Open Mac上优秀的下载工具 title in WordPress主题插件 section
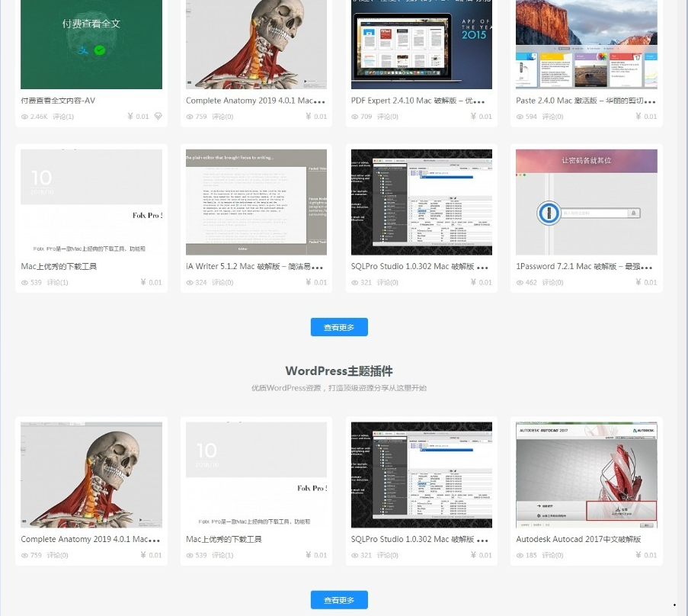 tap(224, 539)
